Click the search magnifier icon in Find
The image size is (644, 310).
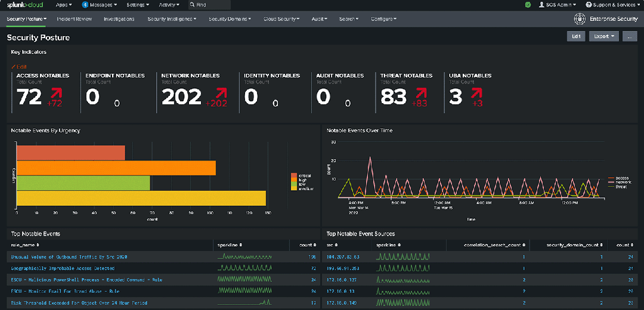pos(192,5)
